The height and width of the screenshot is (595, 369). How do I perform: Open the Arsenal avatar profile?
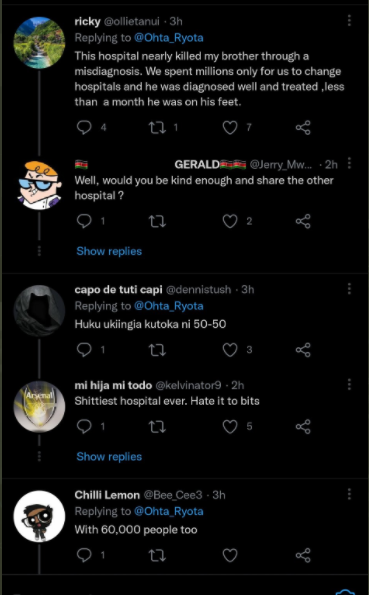39,406
